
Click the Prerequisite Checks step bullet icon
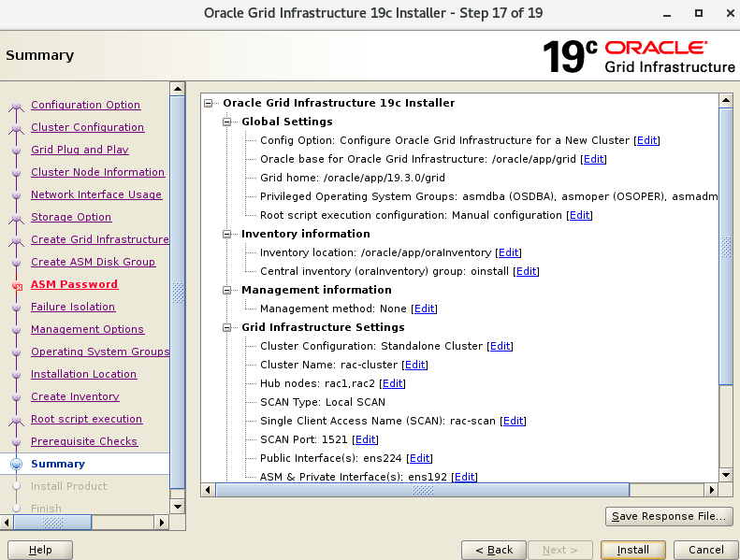click(x=16, y=441)
